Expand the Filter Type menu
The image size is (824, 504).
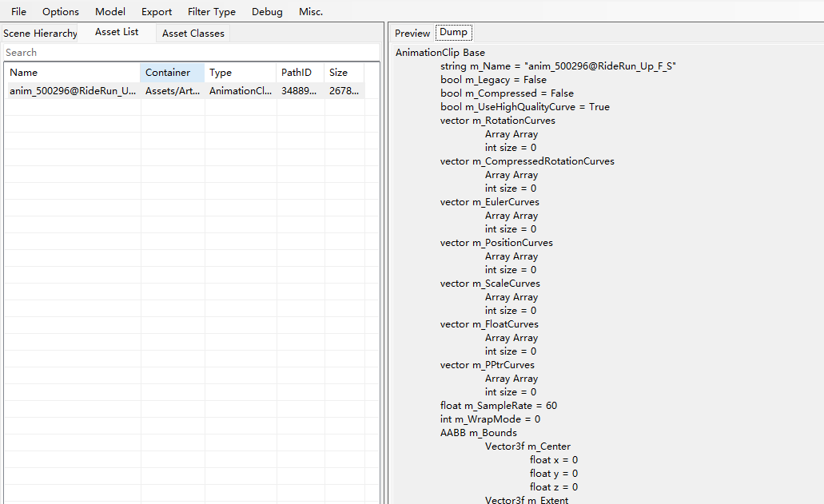[x=212, y=12]
